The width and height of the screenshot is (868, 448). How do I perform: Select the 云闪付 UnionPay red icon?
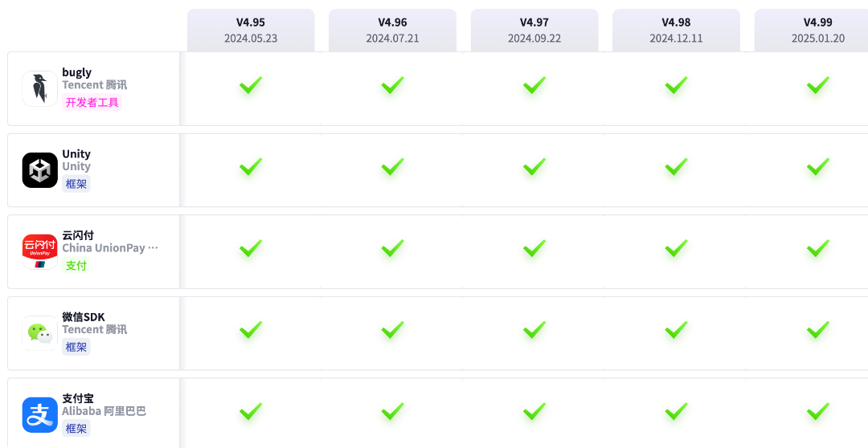tap(40, 251)
